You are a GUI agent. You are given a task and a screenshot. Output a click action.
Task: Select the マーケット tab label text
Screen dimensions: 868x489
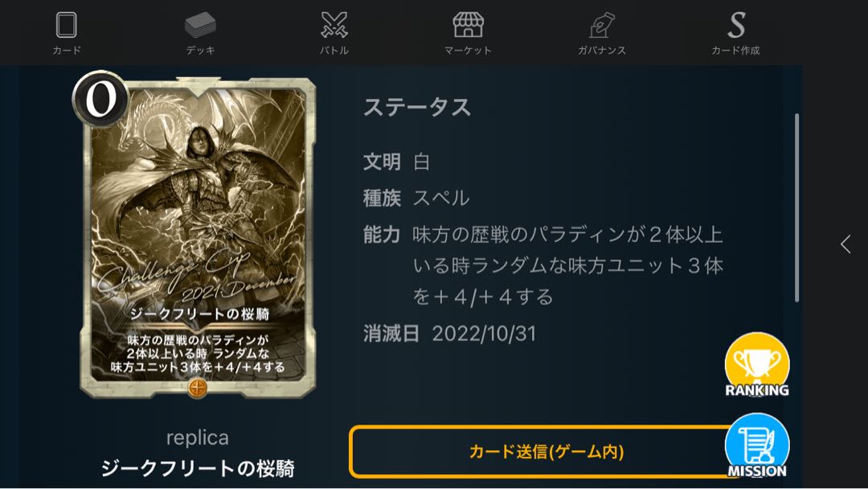tap(468, 51)
